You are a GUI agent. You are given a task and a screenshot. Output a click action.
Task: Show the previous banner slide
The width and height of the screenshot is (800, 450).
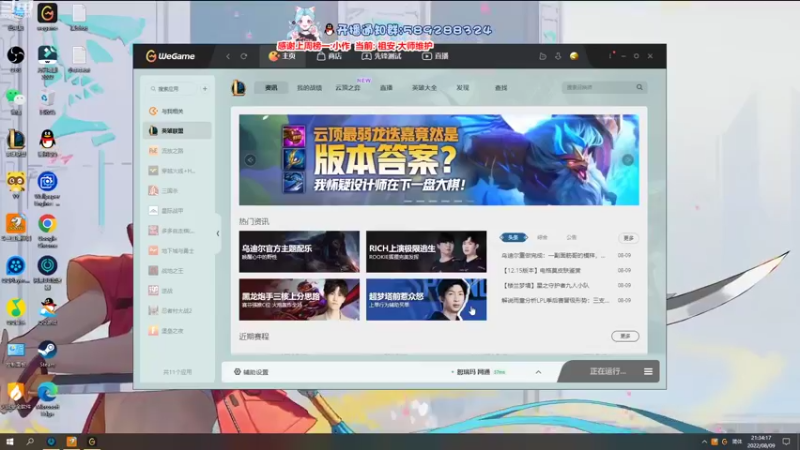[x=250, y=160]
